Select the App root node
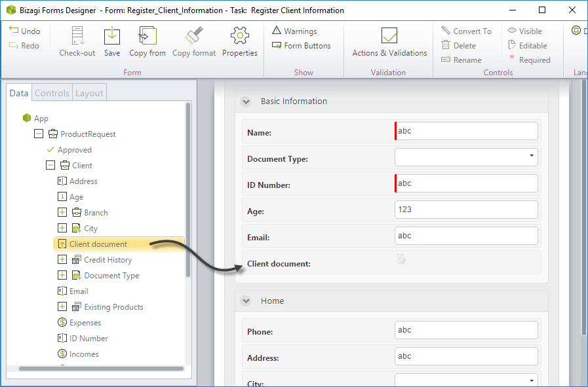The image size is (588, 387). [35, 118]
